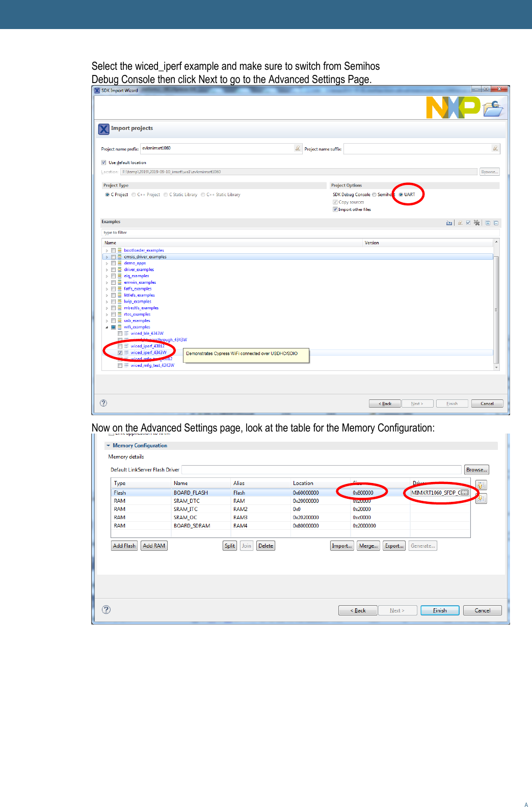
Task: Collapse the wifi_examples tree node
Action: tap(107, 327)
